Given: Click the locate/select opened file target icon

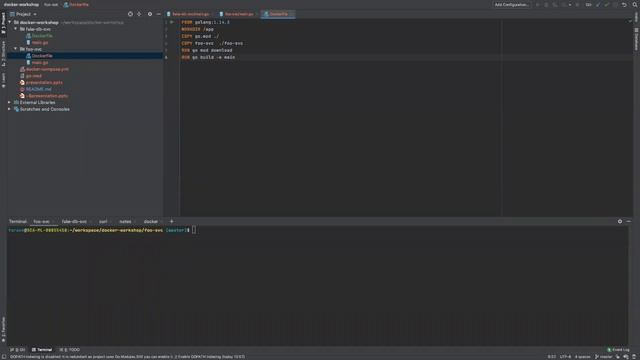Looking at the screenshot, I should point(130,14).
